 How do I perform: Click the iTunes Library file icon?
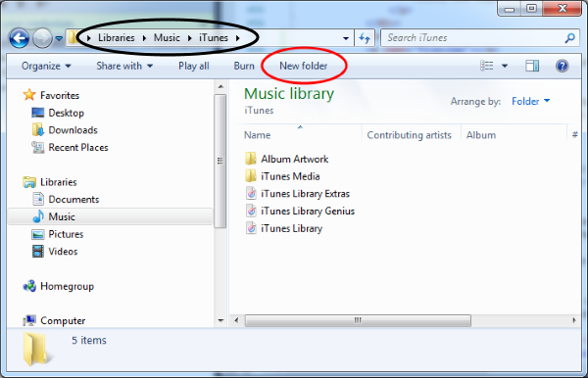[x=251, y=228]
